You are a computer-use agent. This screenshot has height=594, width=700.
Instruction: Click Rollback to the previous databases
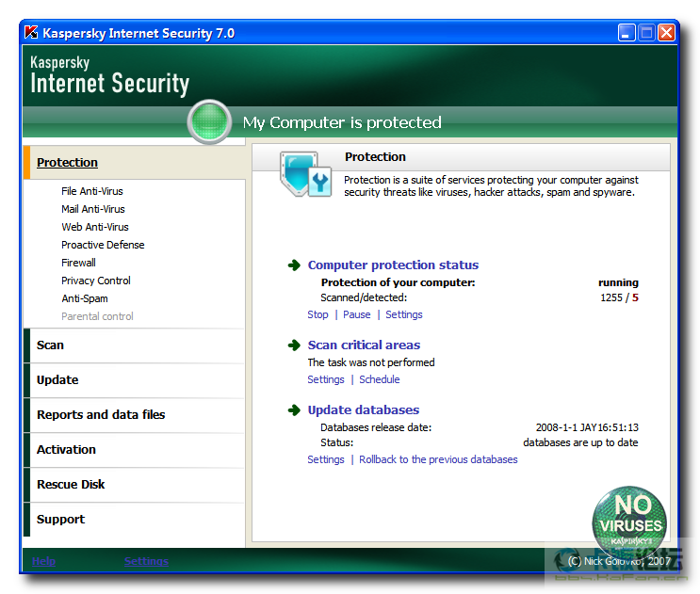pos(438,459)
